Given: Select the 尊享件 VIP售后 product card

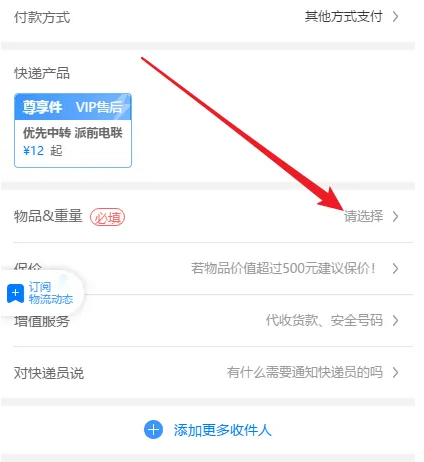Looking at the screenshot, I should [x=73, y=130].
